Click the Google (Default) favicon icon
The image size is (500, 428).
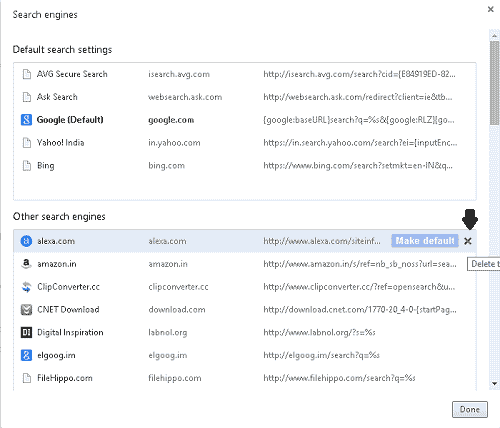point(26,120)
